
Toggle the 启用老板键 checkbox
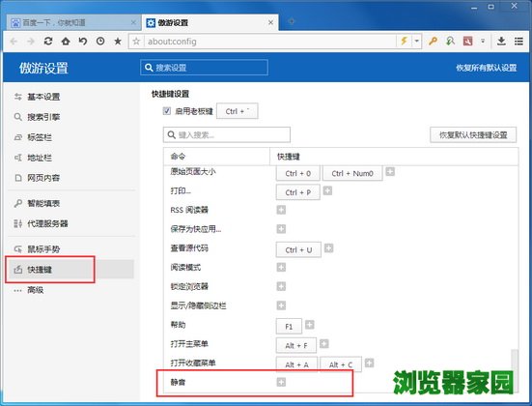tap(167, 111)
